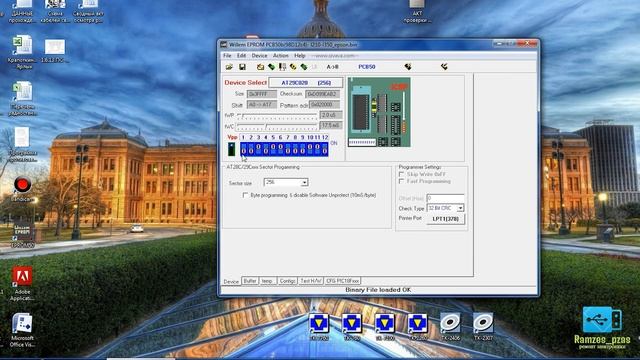Click the PCB50 board selector in toolbar
Screen dimensions: 640x360
(x=367, y=67)
